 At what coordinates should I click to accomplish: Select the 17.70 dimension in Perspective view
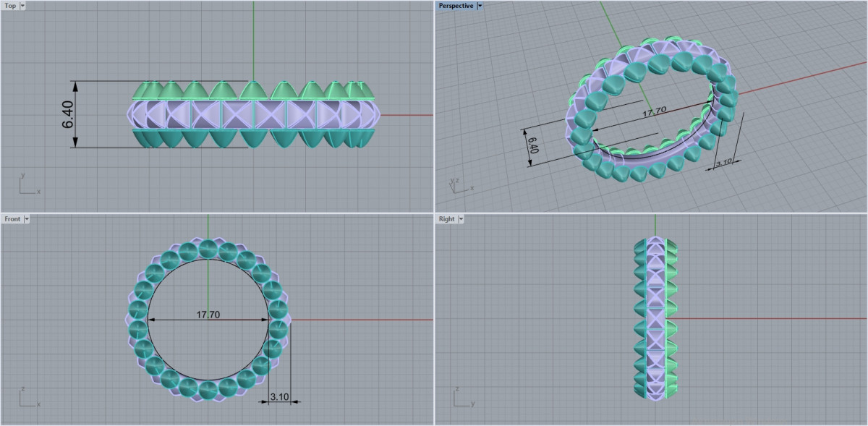click(654, 111)
